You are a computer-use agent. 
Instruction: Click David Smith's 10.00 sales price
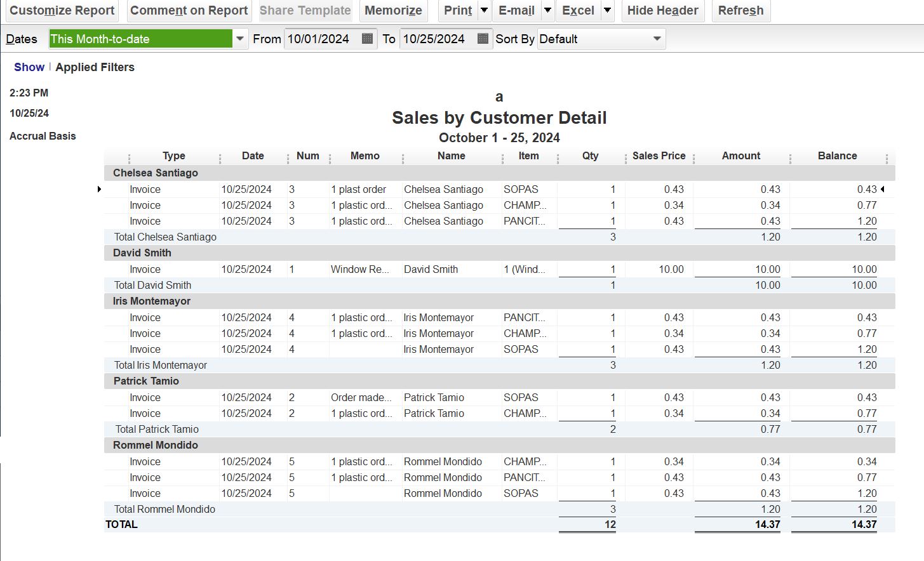coord(671,270)
